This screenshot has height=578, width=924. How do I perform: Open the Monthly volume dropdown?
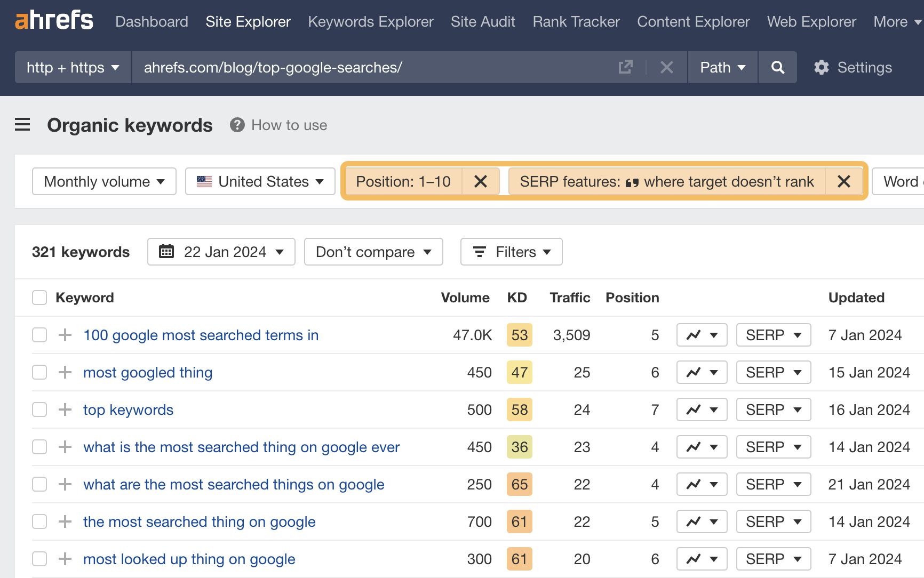tap(103, 181)
